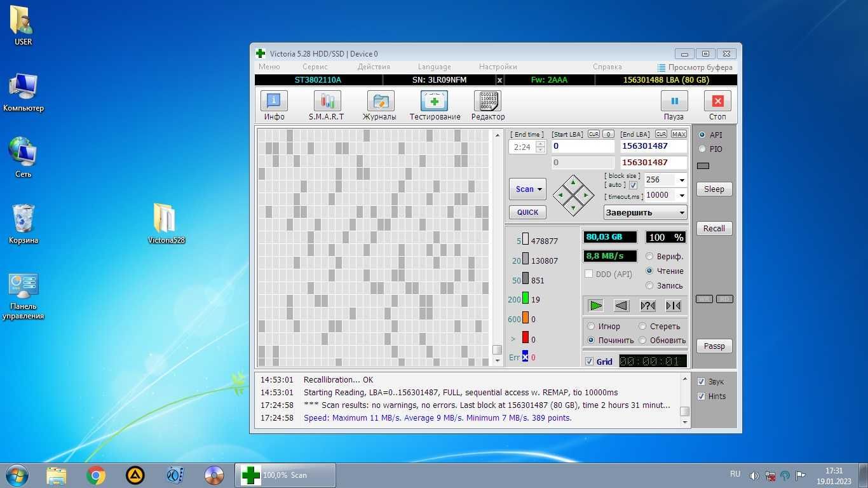
Task: Start forward scan with the green play arrow
Action: click(595, 306)
